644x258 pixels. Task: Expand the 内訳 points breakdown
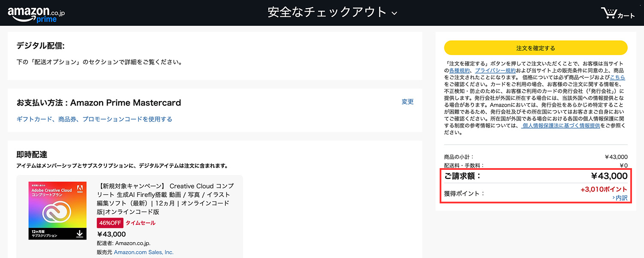point(620,198)
